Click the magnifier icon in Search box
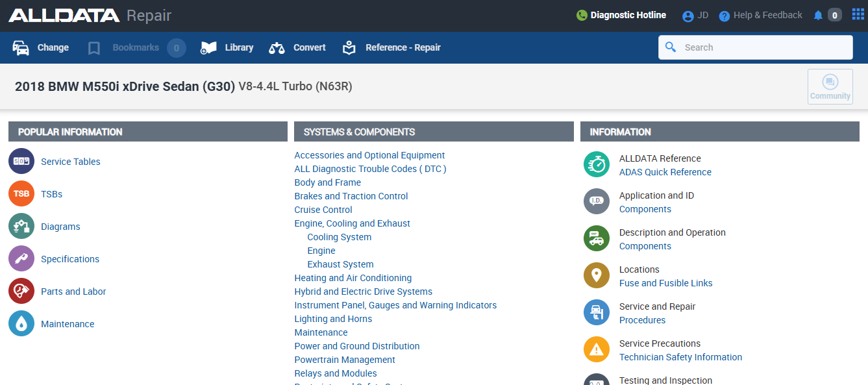This screenshot has height=385, width=868. (671, 47)
